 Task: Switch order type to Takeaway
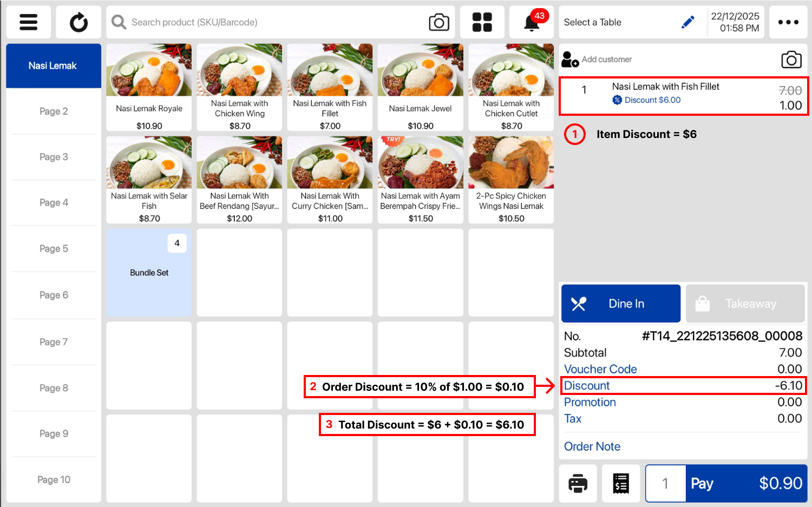pyautogui.click(x=745, y=304)
